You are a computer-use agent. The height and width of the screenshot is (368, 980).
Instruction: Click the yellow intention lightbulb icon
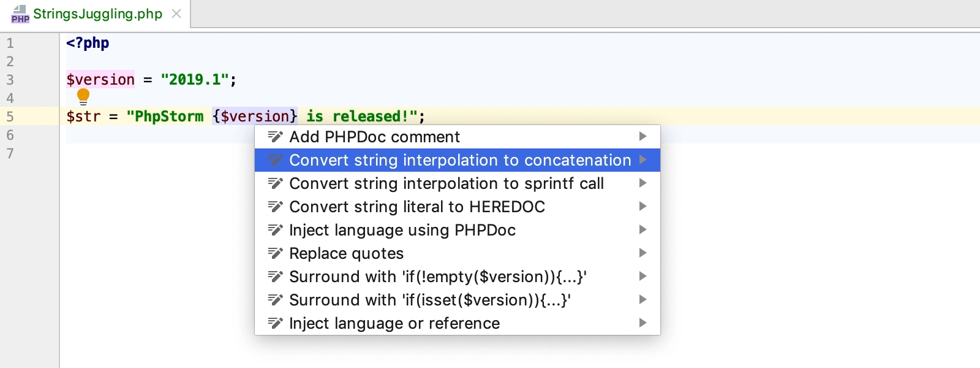click(83, 96)
